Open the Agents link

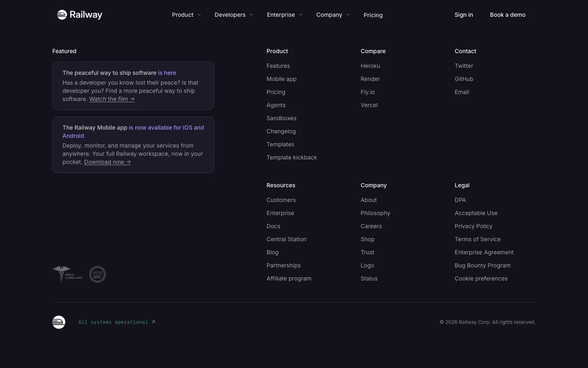276,105
